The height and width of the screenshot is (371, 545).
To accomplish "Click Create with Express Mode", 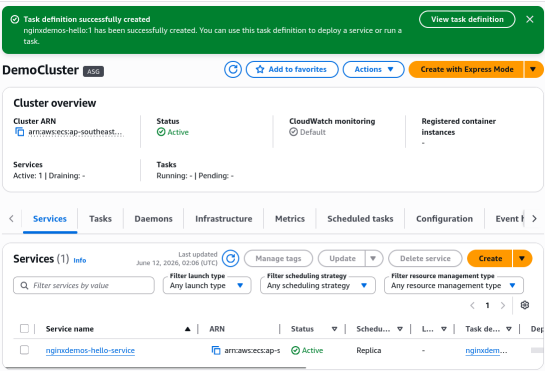I will [466, 70].
